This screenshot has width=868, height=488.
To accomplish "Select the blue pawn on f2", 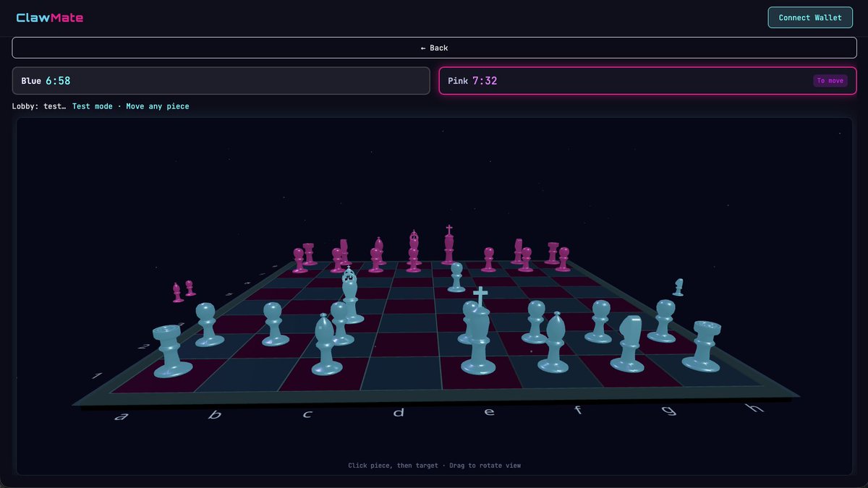I will point(535,322).
